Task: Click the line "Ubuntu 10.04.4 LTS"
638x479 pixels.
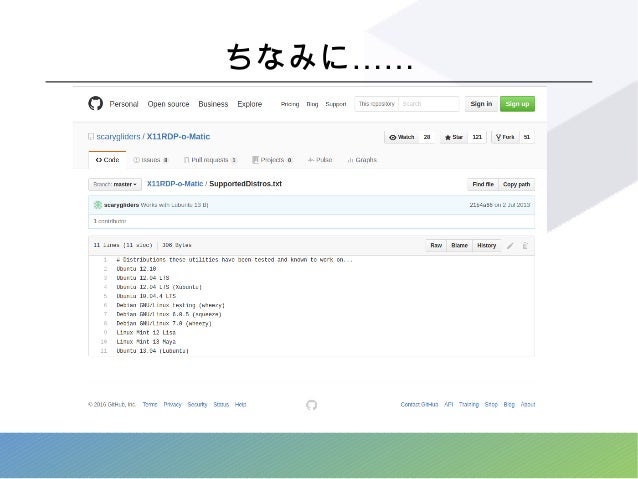Action: click(x=146, y=296)
